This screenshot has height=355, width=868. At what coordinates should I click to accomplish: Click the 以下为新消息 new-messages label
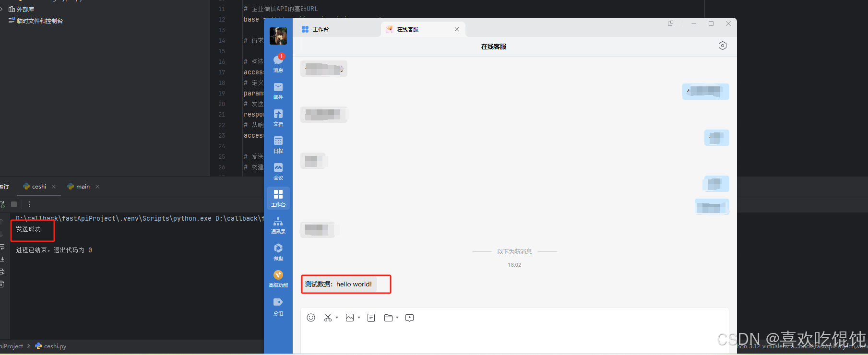(x=514, y=251)
